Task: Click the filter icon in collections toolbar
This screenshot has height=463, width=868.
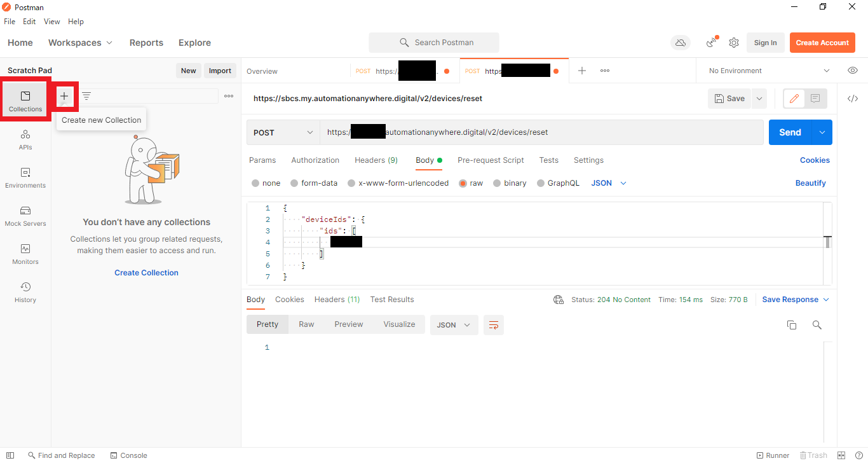Action: click(x=86, y=96)
